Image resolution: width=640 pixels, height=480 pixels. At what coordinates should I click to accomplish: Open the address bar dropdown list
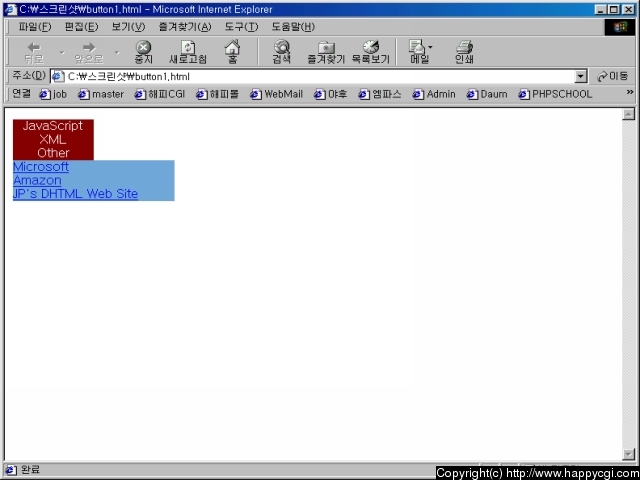[580, 76]
